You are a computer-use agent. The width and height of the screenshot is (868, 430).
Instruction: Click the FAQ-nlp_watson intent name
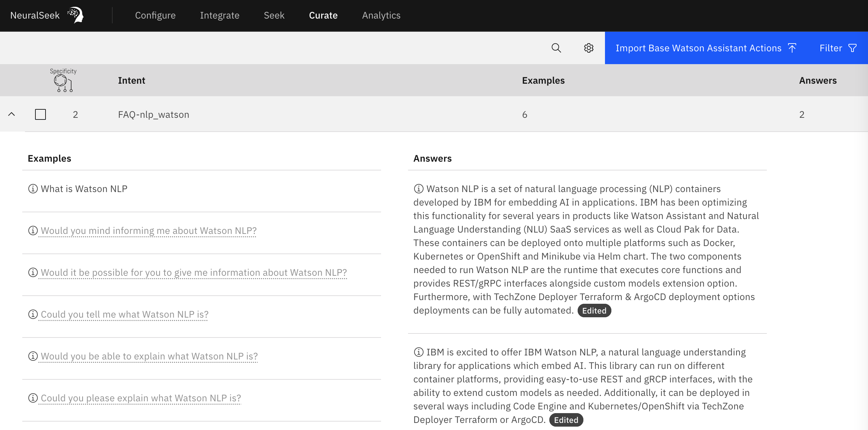point(153,114)
